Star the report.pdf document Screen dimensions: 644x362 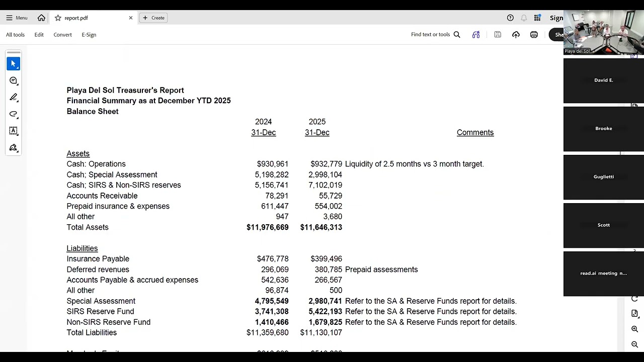pos(58,18)
